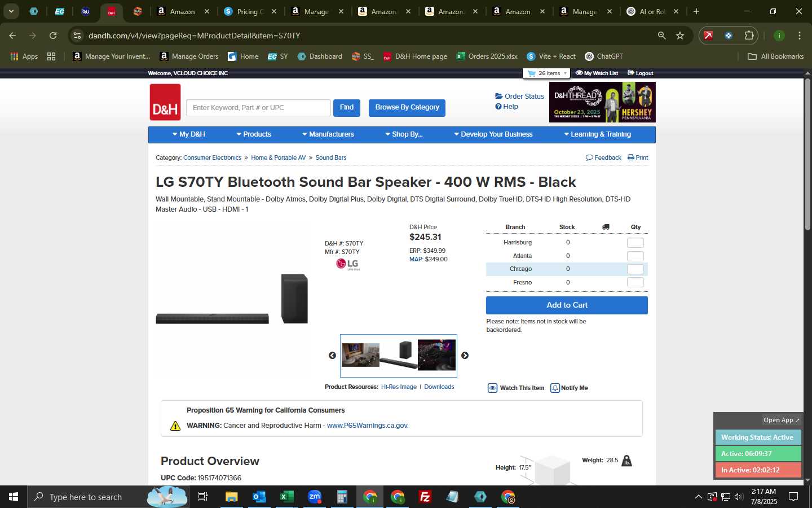
Task: Open a new browser tab
Action: (x=696, y=11)
